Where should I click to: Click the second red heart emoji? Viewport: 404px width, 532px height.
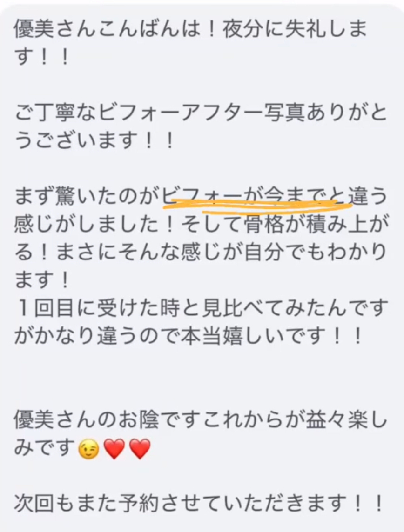click(x=140, y=449)
